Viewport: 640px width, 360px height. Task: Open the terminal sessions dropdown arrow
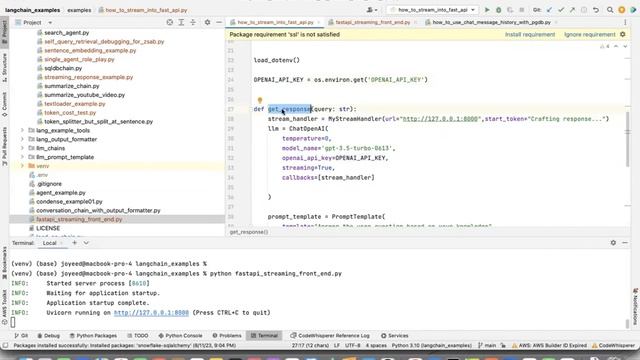[x=86, y=242]
